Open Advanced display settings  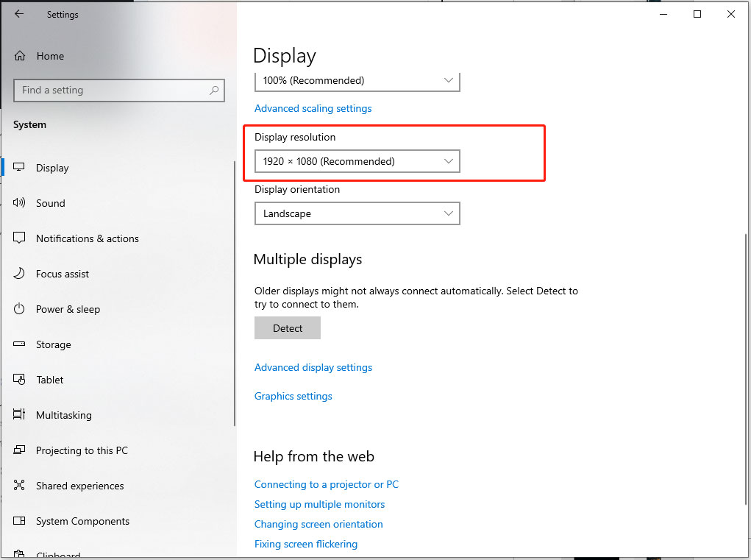[x=313, y=367]
